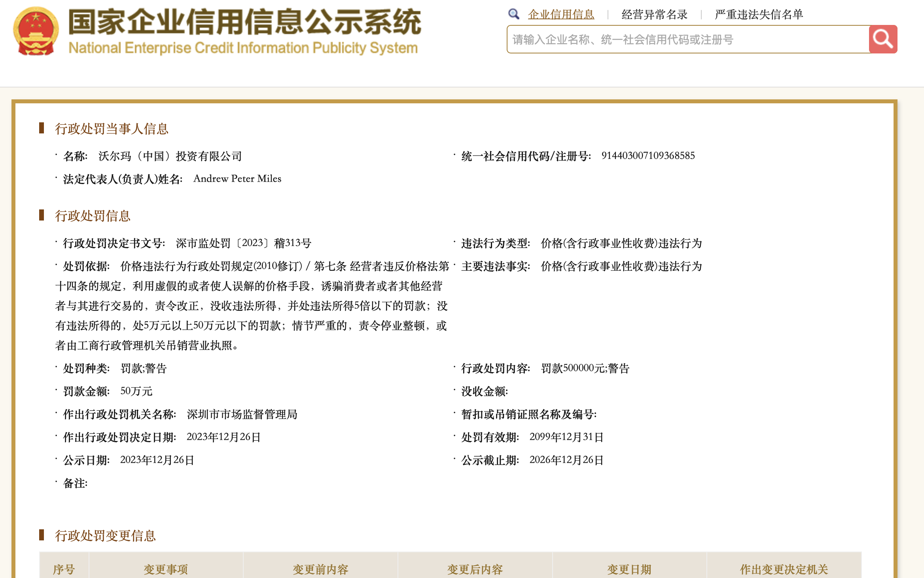Click the small magnifier icon beside 企业信用信息
This screenshot has height=578, width=924.
pyautogui.click(x=513, y=14)
